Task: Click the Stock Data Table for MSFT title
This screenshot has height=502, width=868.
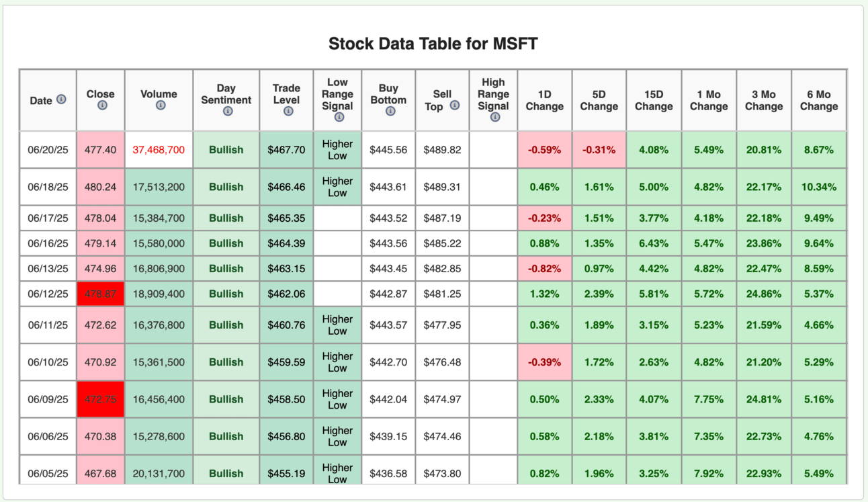Action: point(433,44)
